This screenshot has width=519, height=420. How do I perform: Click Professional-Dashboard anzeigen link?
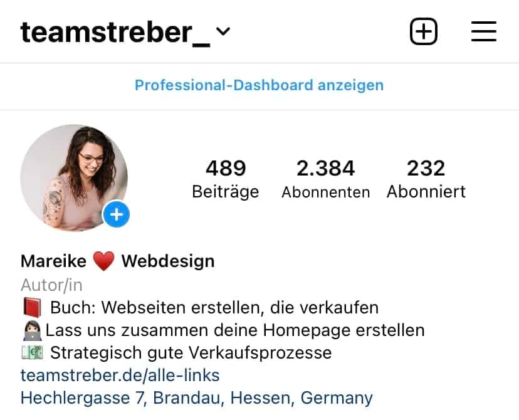[259, 85]
